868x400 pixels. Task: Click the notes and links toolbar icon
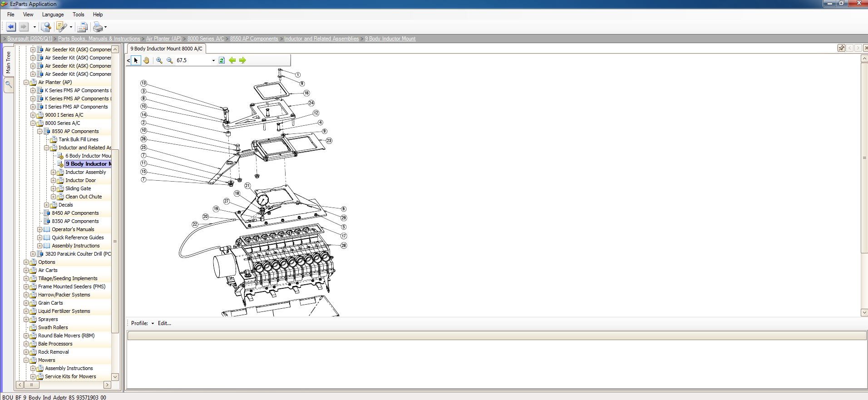coord(61,27)
